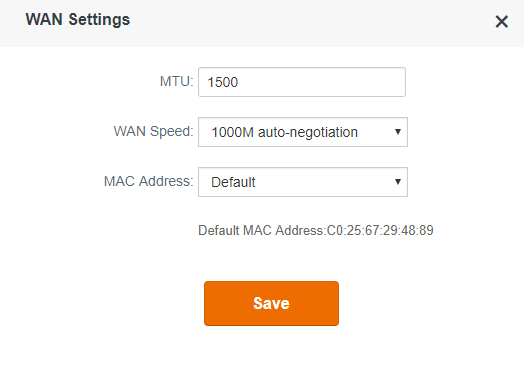This screenshot has height=386, width=524.
Task: Click the MAC Address label
Action: coord(149,181)
